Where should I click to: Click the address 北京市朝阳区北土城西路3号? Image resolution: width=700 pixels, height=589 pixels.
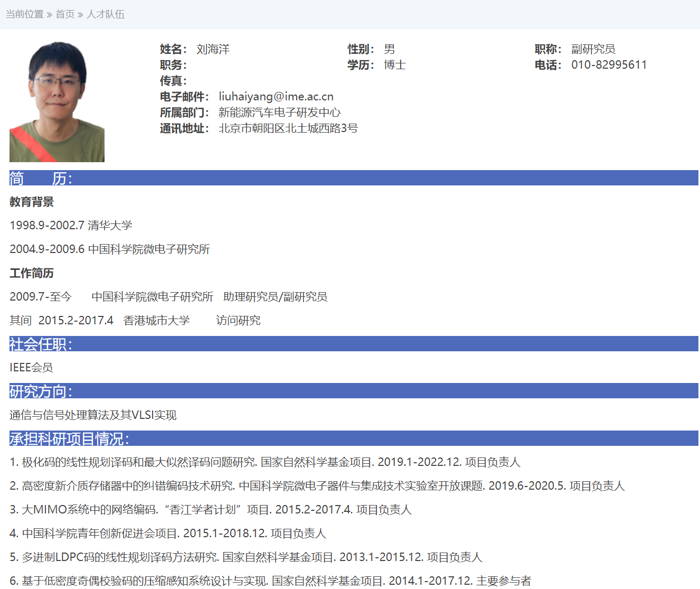click(x=288, y=128)
